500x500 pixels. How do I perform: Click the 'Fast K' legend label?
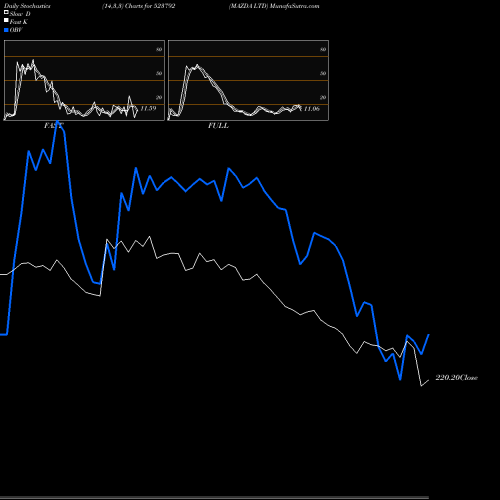(19, 22)
